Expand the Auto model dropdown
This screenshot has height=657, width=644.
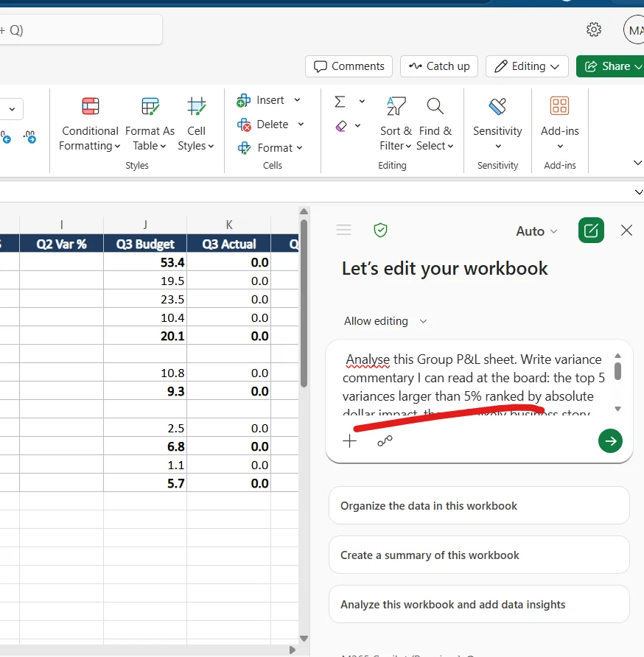pyautogui.click(x=536, y=231)
